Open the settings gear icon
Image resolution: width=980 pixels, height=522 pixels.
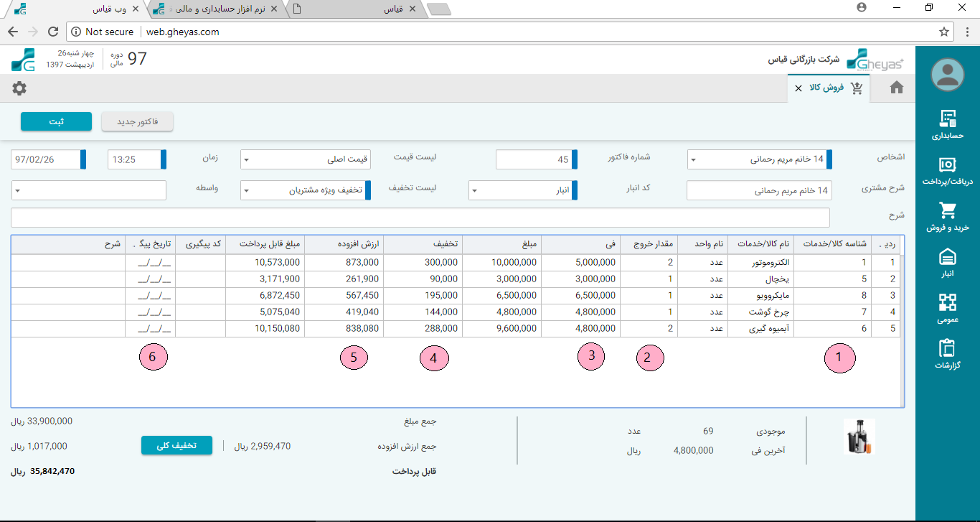pyautogui.click(x=19, y=88)
